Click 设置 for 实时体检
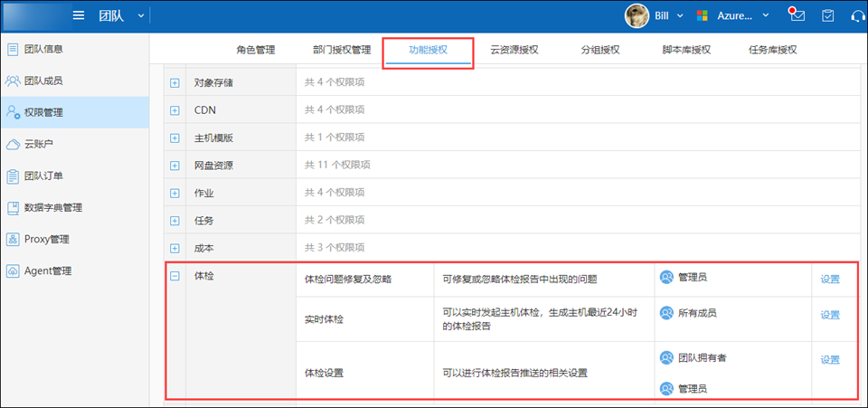868x408 pixels. (x=830, y=315)
